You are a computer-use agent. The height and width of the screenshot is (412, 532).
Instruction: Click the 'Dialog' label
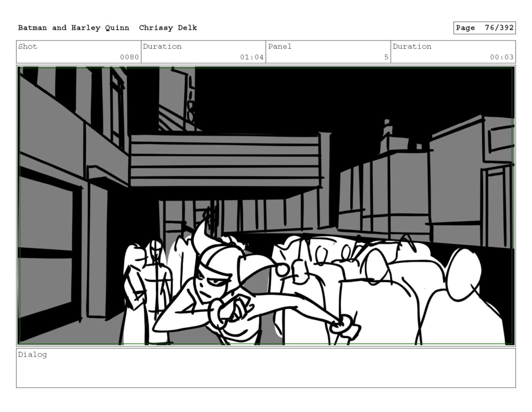click(32, 355)
